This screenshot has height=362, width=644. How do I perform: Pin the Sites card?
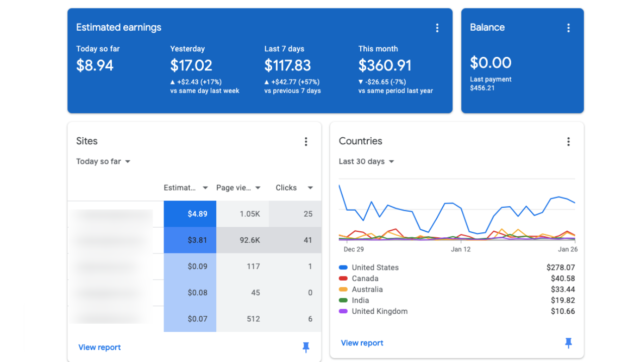tap(305, 347)
